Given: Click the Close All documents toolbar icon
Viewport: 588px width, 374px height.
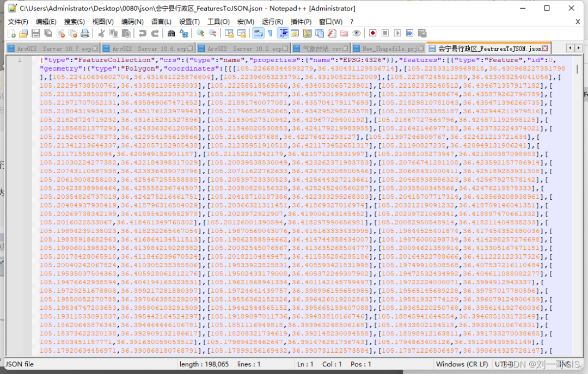Looking at the screenshot, I should click(73, 33).
